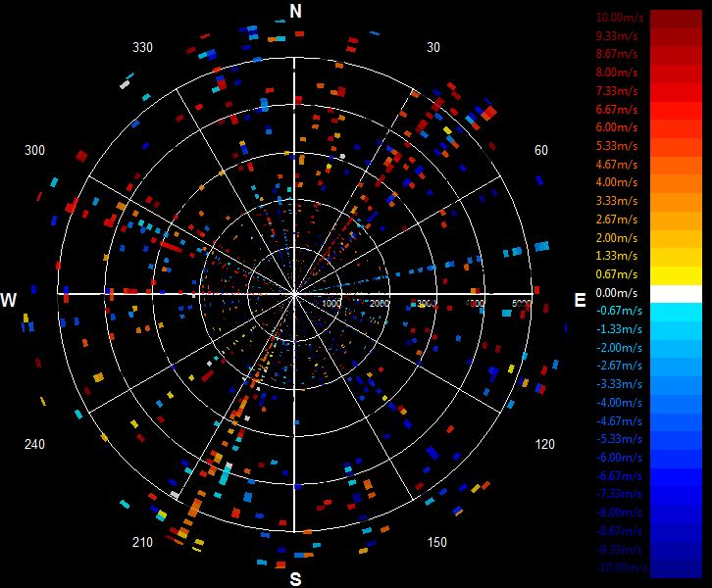
Task: Click the 8.67m/s legend label
Action: tap(617, 54)
